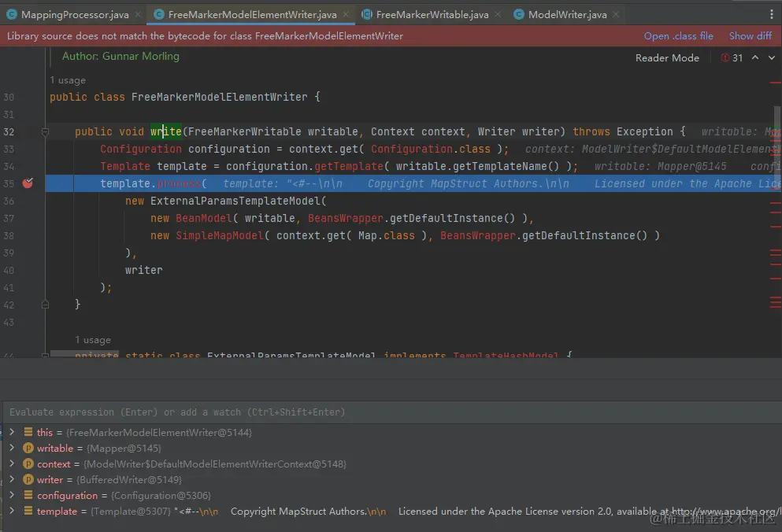782x532 pixels.
Task: Show the 1 usage hint above class declaration
Action: pos(68,80)
